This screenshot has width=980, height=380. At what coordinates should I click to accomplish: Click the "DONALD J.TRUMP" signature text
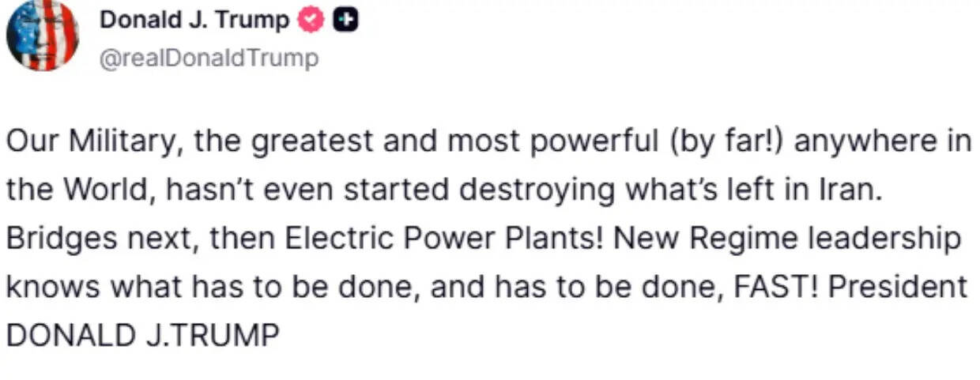pyautogui.click(x=142, y=335)
